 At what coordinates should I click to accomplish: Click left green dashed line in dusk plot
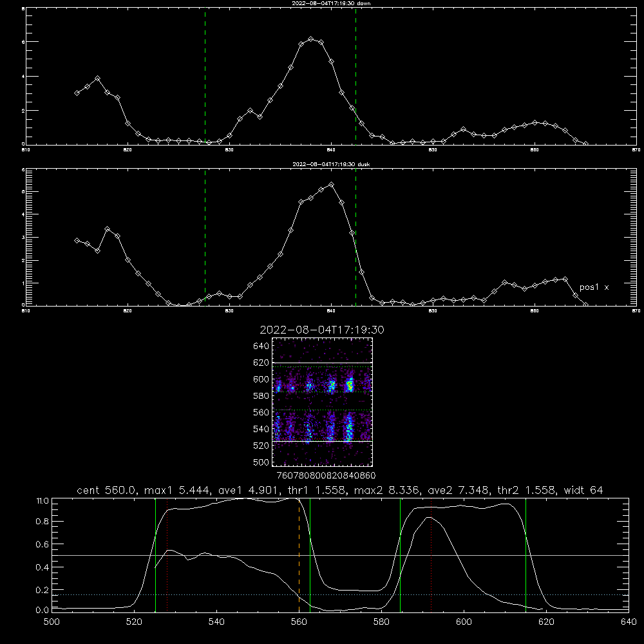[x=205, y=238]
